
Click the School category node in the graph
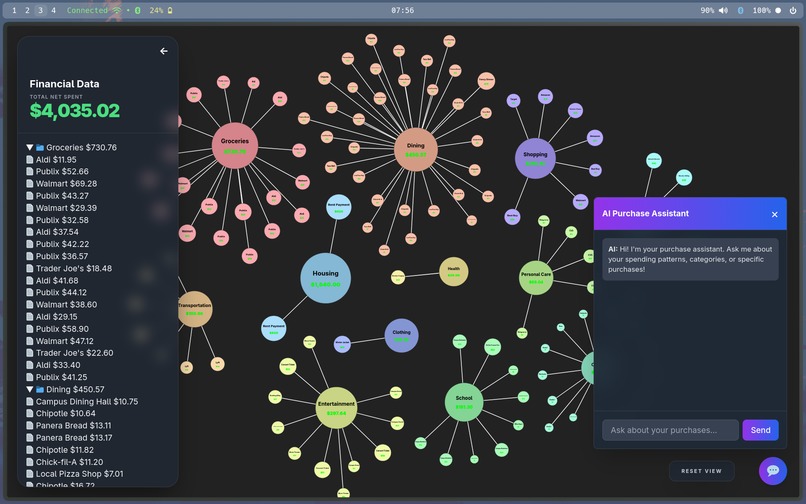(x=464, y=402)
